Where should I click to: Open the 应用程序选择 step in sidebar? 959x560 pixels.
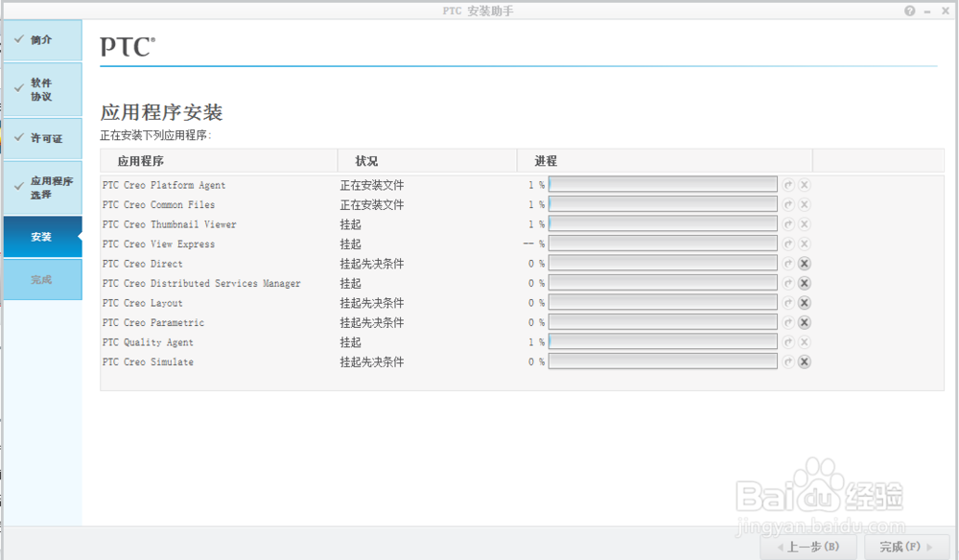[42, 188]
